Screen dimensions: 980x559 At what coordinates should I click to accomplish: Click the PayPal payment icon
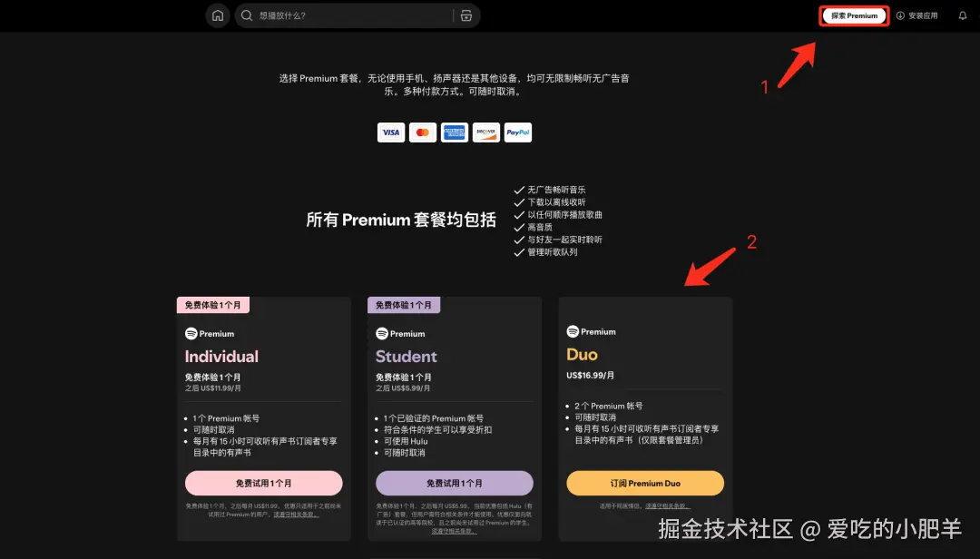pos(517,132)
